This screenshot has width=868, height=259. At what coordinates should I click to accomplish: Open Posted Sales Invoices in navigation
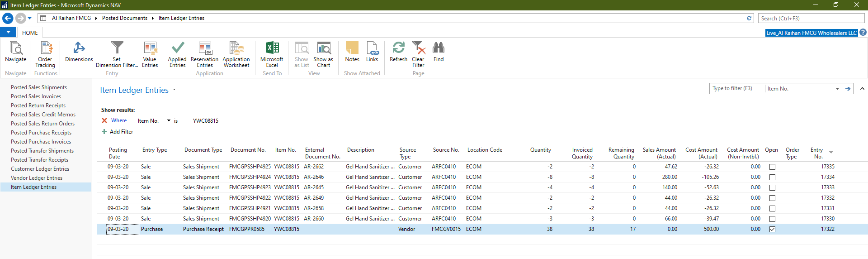(36, 96)
